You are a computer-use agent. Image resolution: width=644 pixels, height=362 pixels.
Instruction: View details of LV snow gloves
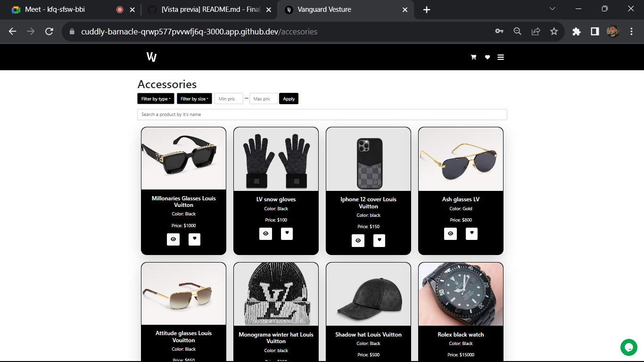265,234
